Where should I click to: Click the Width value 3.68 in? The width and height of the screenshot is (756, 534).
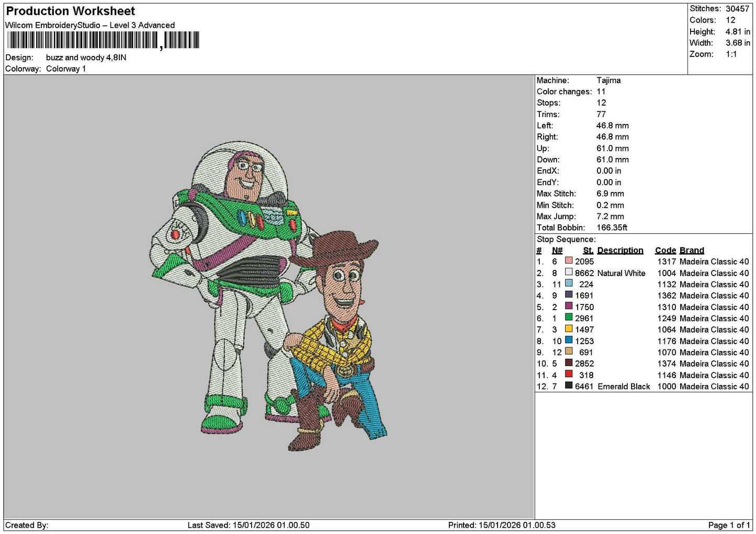click(x=738, y=43)
